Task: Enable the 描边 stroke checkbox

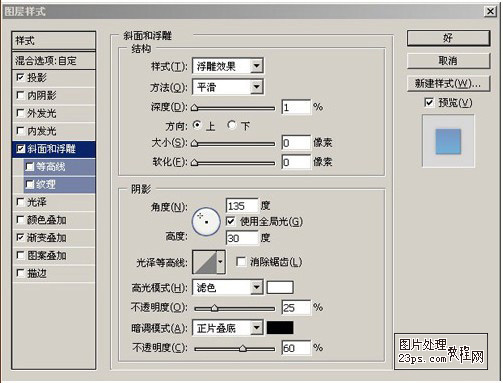Action: coord(20,273)
